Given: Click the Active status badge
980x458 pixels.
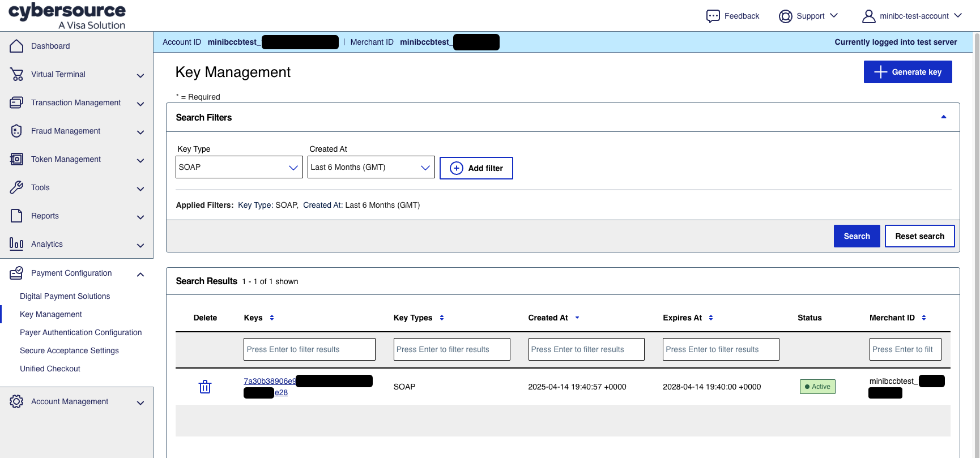Looking at the screenshot, I should click(817, 387).
